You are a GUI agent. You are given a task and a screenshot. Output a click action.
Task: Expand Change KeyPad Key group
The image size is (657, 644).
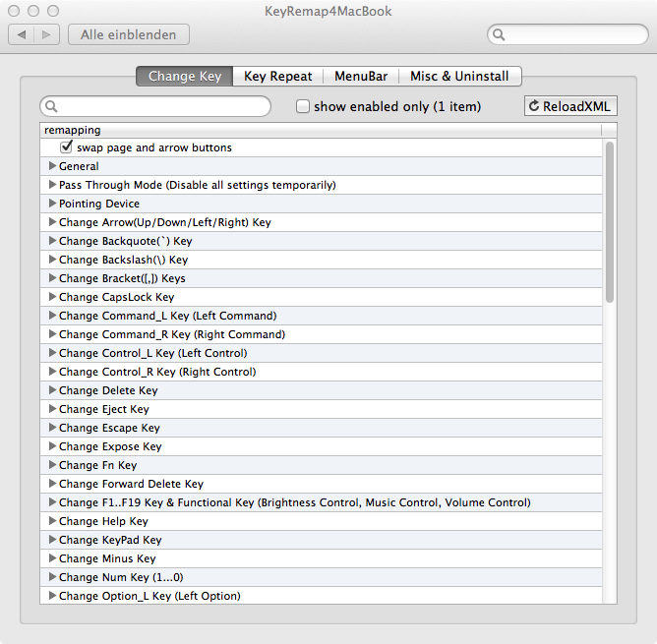click(x=52, y=539)
